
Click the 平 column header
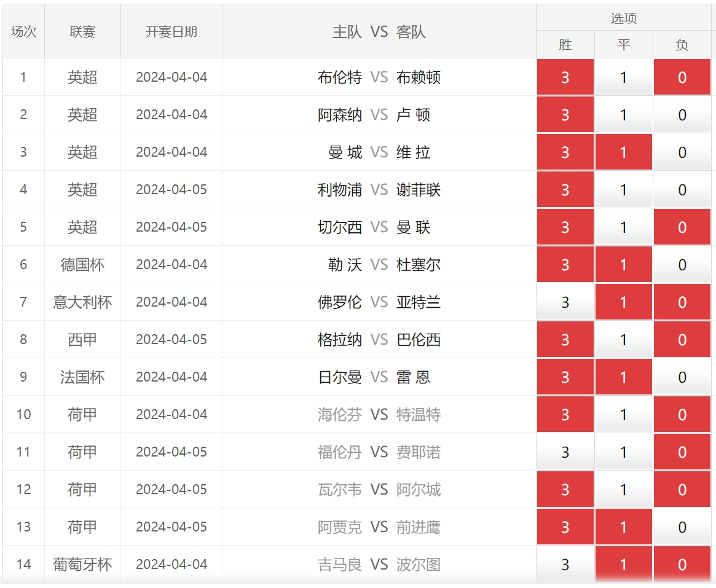624,44
